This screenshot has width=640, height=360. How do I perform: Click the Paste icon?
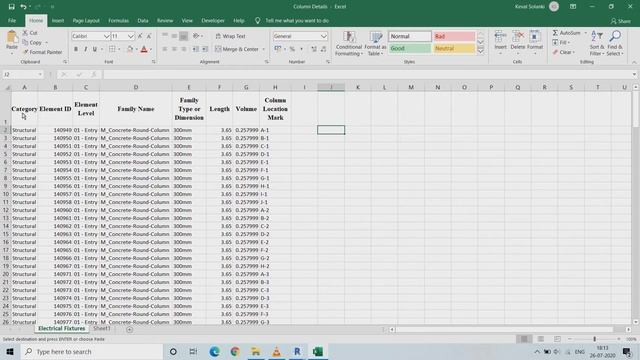tap(11, 38)
